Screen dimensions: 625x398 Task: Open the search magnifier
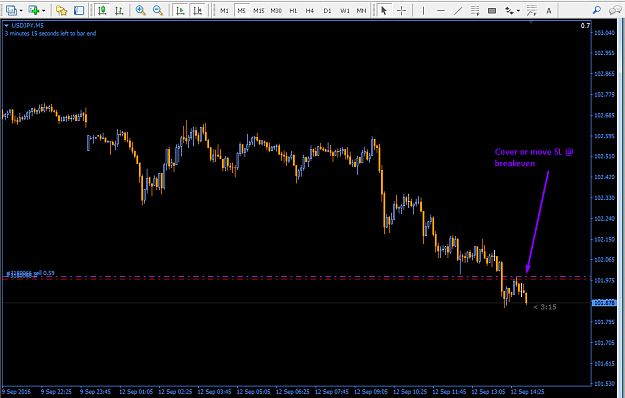pos(596,10)
